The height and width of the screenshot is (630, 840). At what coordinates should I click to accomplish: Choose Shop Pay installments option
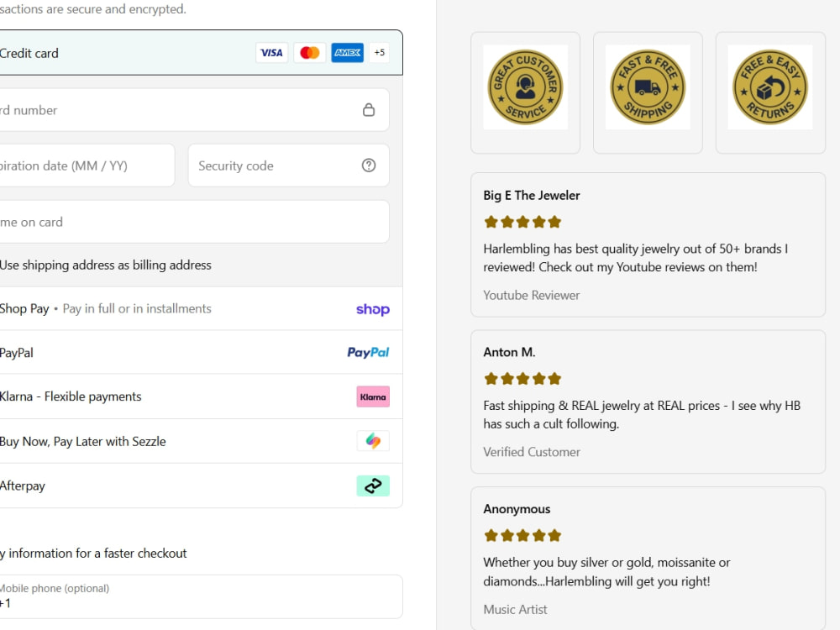(x=202, y=308)
